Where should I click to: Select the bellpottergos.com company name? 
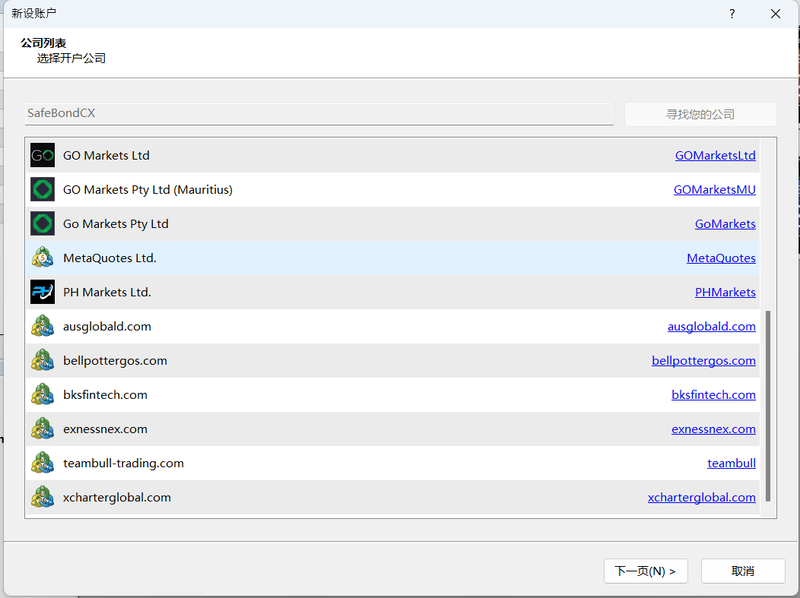pos(115,361)
